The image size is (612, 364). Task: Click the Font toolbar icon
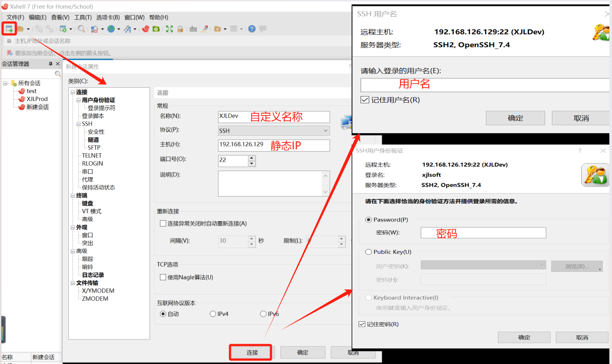coord(127,29)
